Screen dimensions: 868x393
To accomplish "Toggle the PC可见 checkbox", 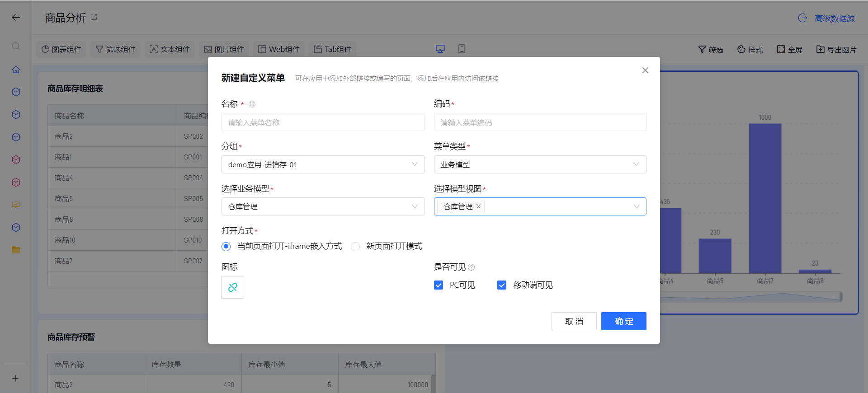I will click(x=439, y=285).
